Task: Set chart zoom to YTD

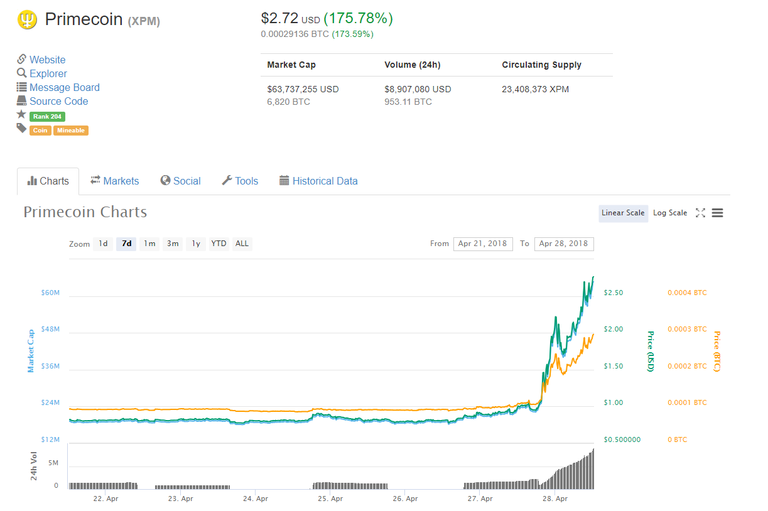Action: click(218, 243)
